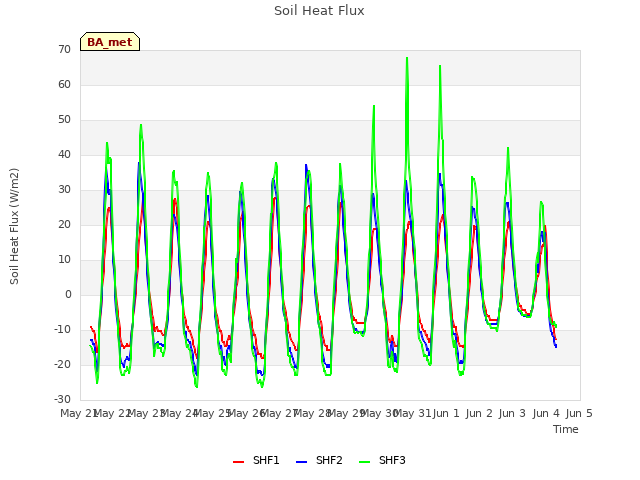
Task: Click the Jun 2 x-axis date label
Action: click(479, 413)
